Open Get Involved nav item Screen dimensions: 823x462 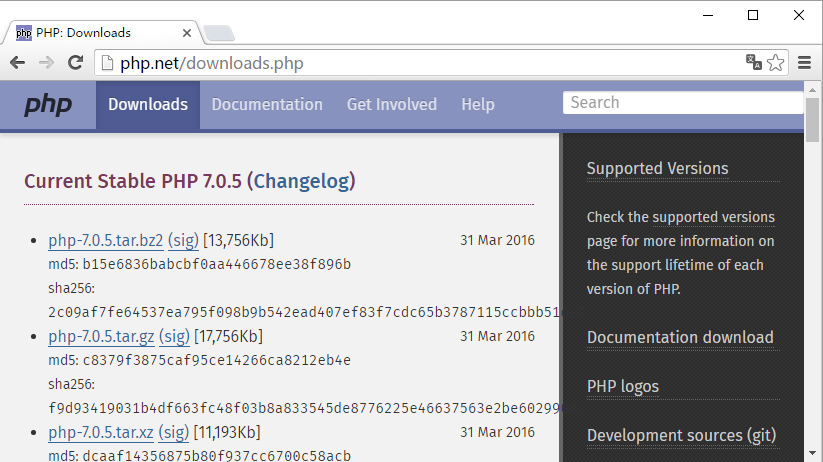click(392, 104)
